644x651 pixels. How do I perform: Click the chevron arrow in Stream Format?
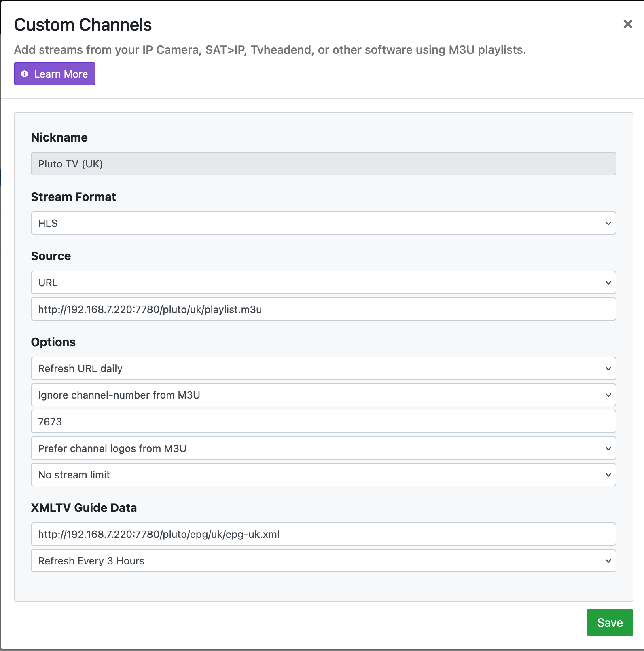(x=608, y=223)
